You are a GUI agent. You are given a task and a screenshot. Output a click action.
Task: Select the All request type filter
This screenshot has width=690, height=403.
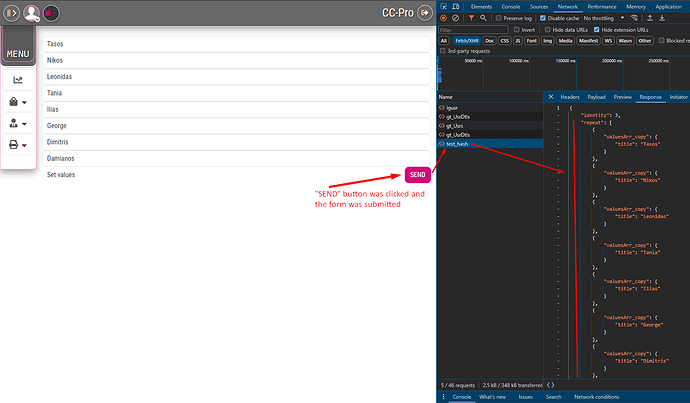pyautogui.click(x=444, y=41)
